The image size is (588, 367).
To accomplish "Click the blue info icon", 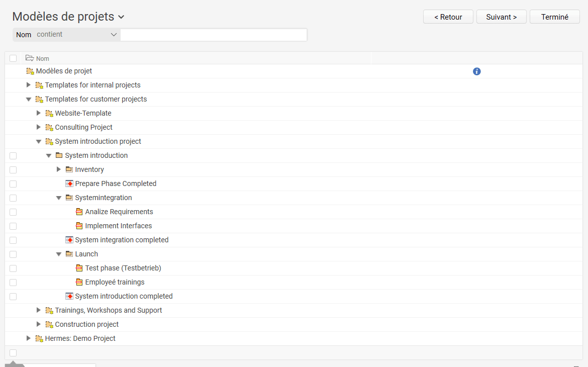I will (476, 71).
